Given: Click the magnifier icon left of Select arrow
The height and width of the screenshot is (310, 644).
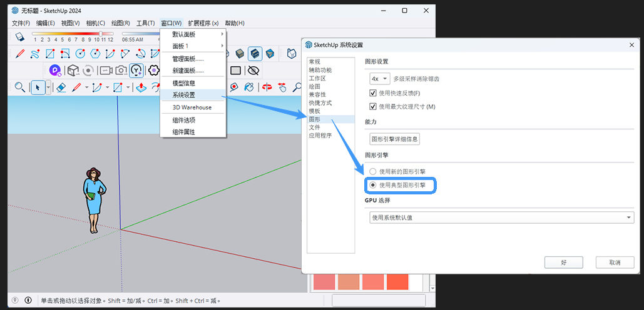Looking at the screenshot, I should coord(20,87).
